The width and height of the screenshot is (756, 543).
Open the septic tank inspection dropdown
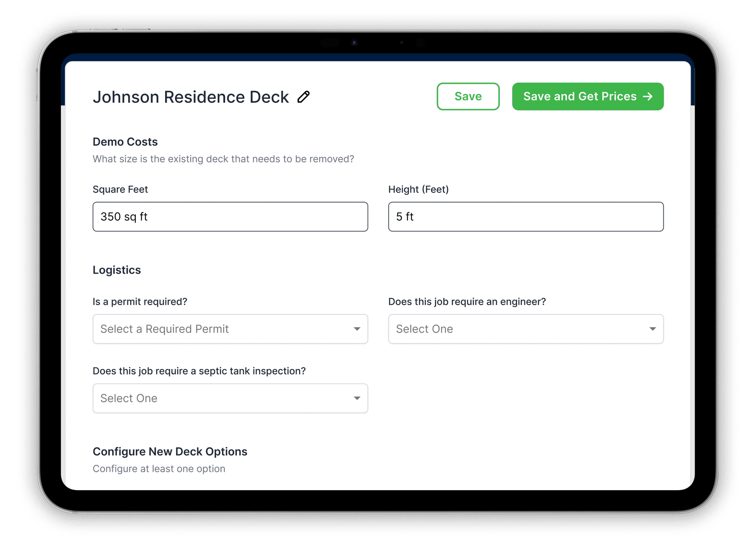[x=230, y=398]
